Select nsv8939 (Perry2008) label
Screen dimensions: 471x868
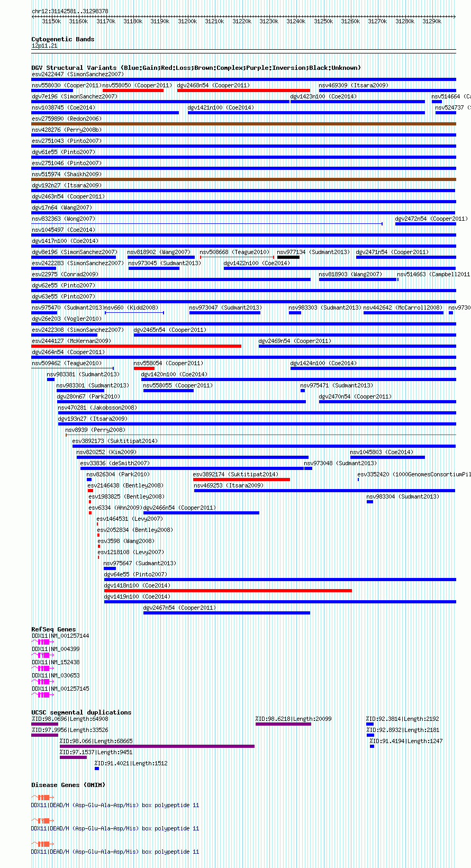[x=95, y=430]
